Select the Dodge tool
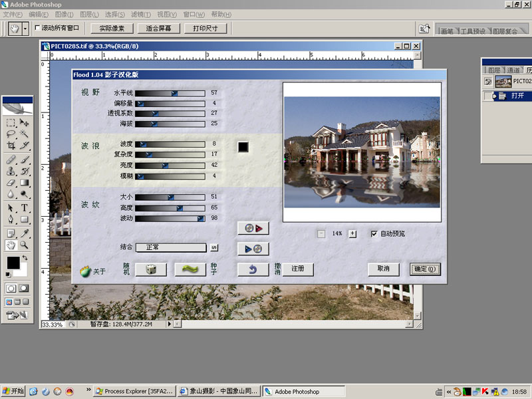The height and width of the screenshot is (399, 532). click(24, 194)
